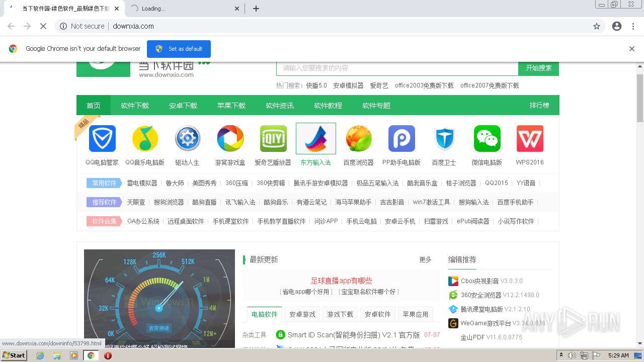644x362 pixels.
Task: Dismiss the default browser notification bar
Action: (x=632, y=49)
